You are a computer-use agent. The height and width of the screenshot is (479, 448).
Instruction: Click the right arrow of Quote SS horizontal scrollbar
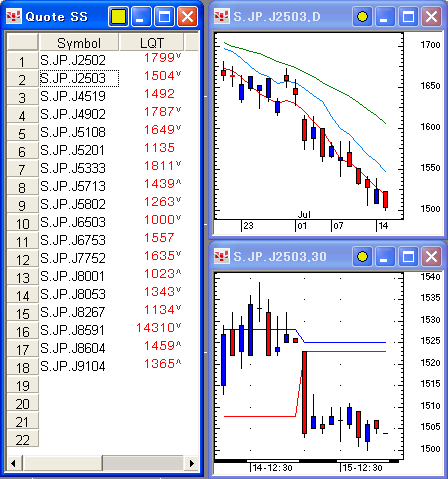click(x=191, y=463)
